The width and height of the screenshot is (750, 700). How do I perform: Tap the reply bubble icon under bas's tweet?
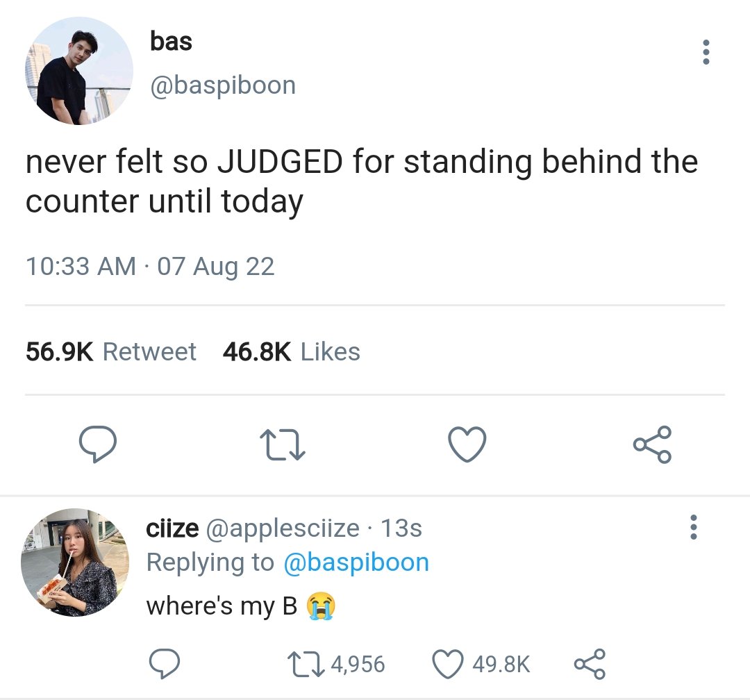pos(98,444)
